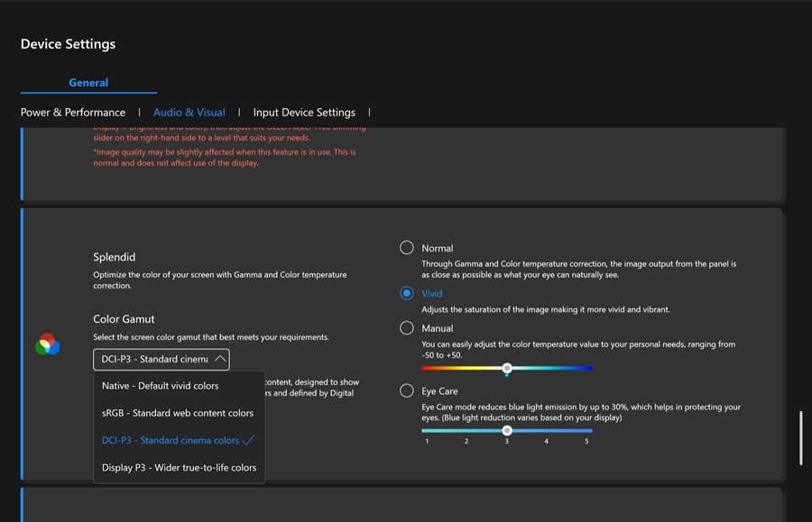Click the vertical scrollbar thumb
812x522 pixels.
tap(799, 437)
